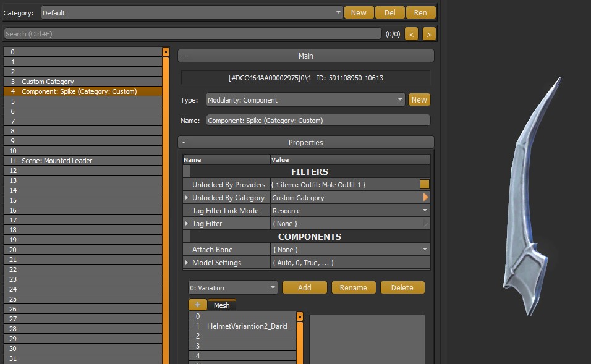Expand the Tag Filter property

click(187, 223)
